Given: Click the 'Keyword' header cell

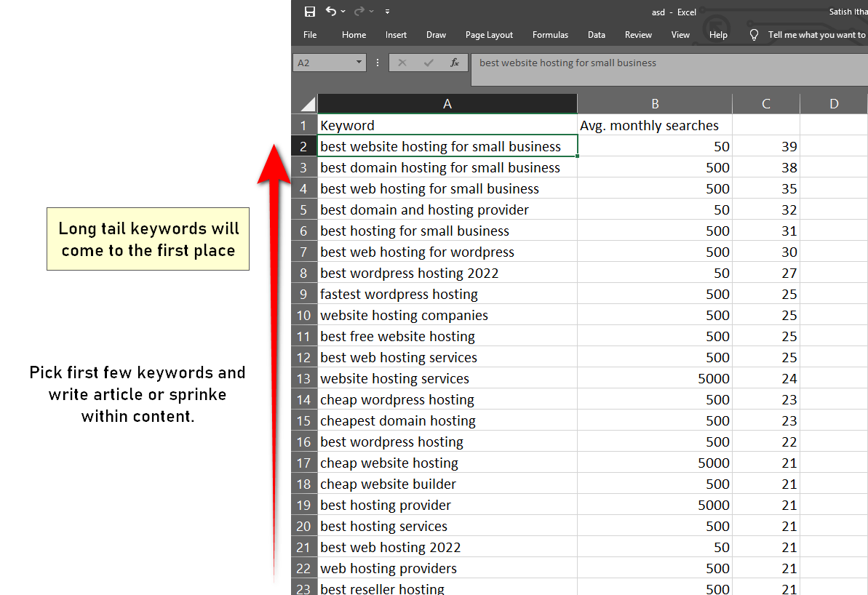Looking at the screenshot, I should coord(447,126).
